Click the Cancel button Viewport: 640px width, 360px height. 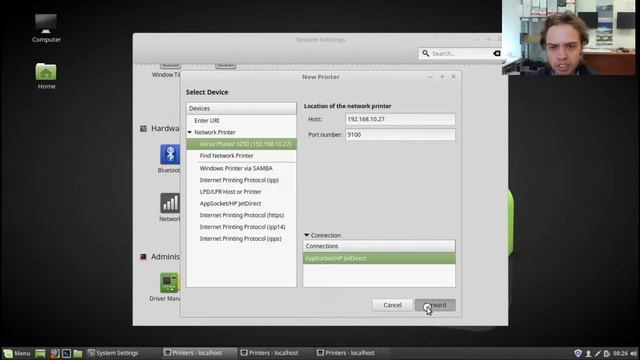[392, 305]
